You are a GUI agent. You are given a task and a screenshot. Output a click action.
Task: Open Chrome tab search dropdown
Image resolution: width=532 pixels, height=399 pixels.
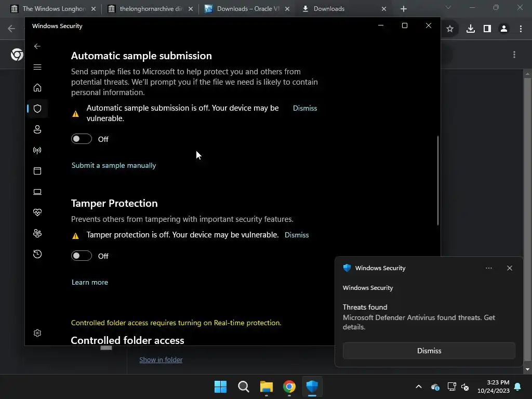click(448, 7)
